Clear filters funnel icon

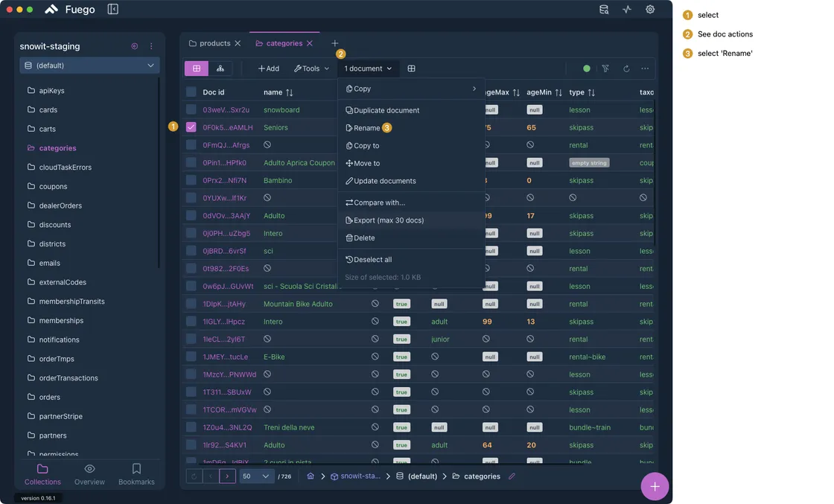605,68
